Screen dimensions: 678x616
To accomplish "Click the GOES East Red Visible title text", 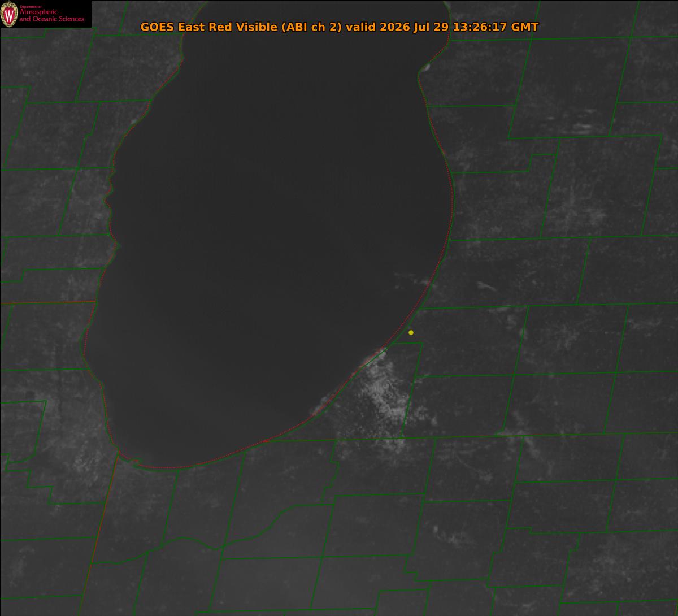I will click(x=339, y=27).
